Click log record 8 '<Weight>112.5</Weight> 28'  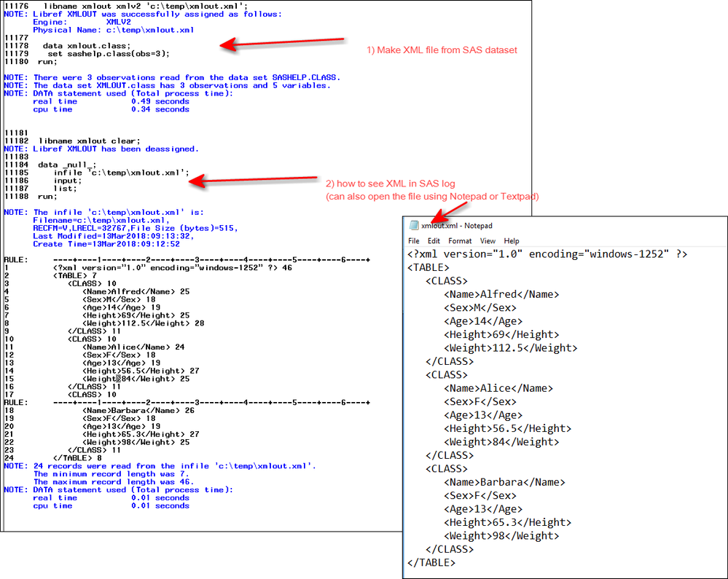(x=144, y=323)
